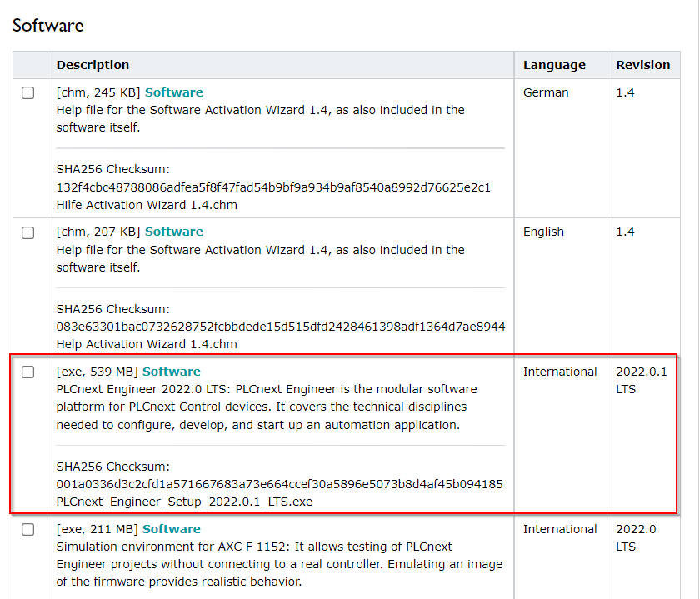Image resolution: width=700 pixels, height=599 pixels.
Task: Click checksum starting with 083e6330
Action: coord(280,327)
